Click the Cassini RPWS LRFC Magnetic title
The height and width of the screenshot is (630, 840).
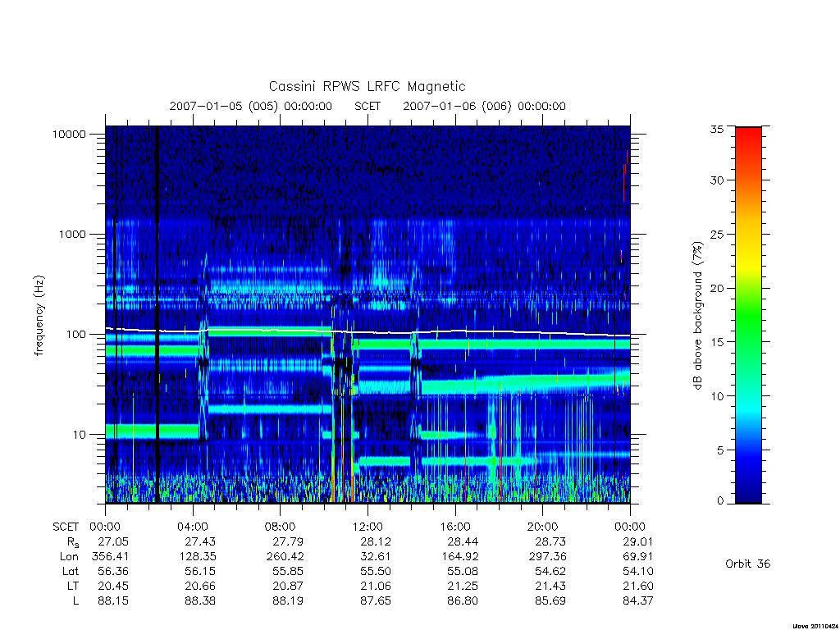(x=367, y=86)
